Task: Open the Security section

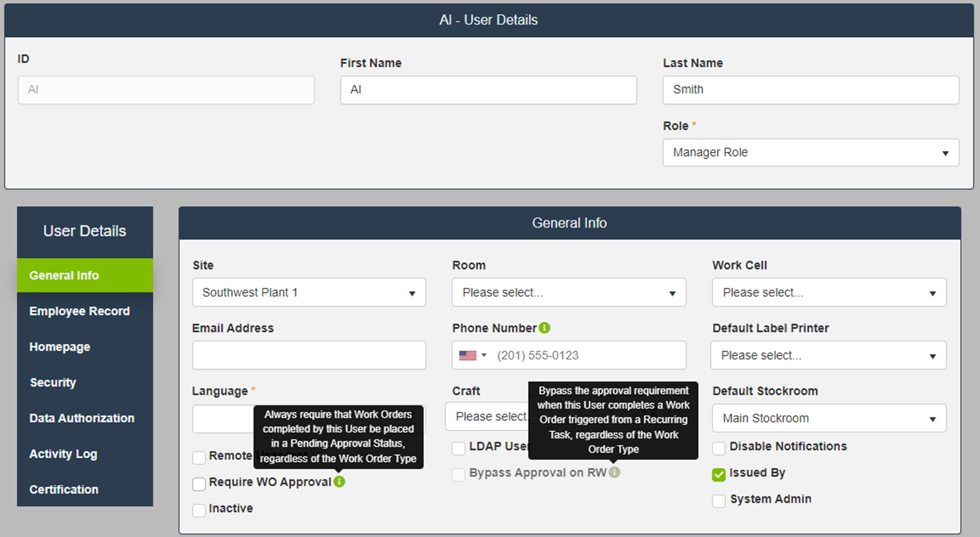Action: point(53,382)
